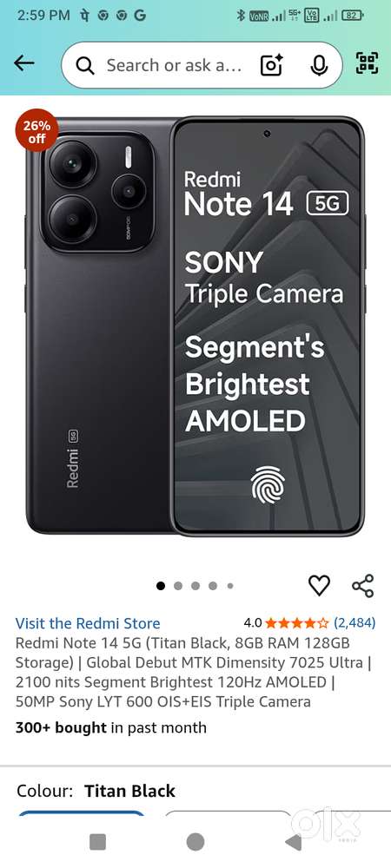Tap Android home circle button
Viewport: 391px width, 868px height.
(x=195, y=842)
